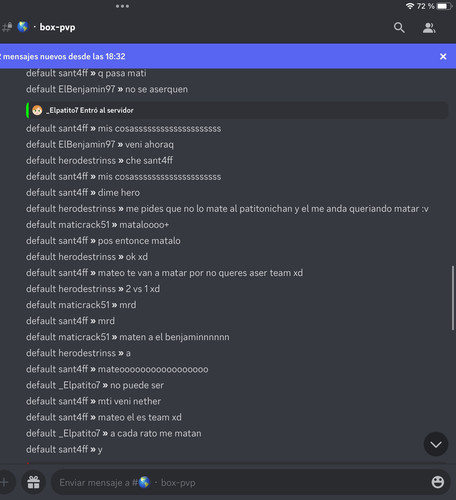Show the member list icon

pos(429,28)
